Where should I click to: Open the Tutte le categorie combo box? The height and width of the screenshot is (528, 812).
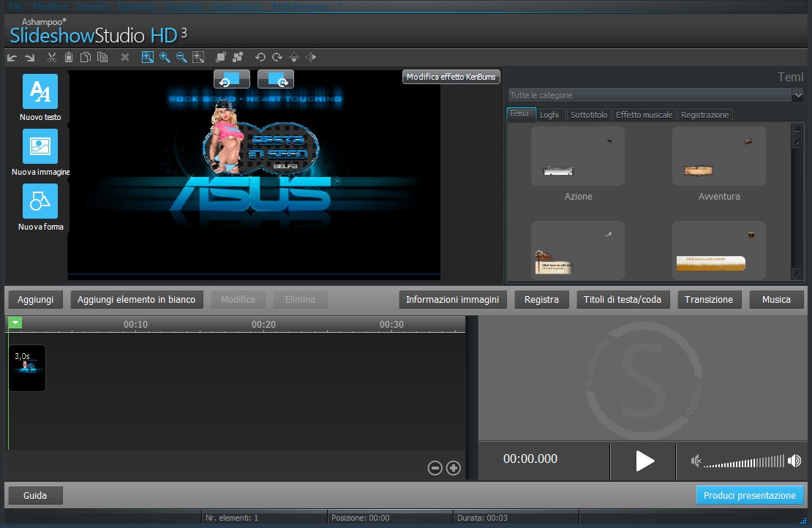(x=655, y=95)
